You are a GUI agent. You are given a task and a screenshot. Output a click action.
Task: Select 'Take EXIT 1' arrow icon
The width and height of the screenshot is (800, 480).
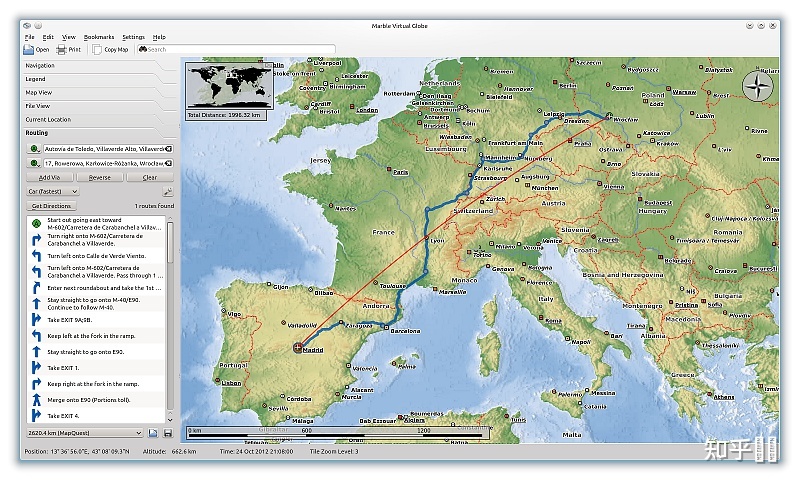pyautogui.click(x=36, y=367)
